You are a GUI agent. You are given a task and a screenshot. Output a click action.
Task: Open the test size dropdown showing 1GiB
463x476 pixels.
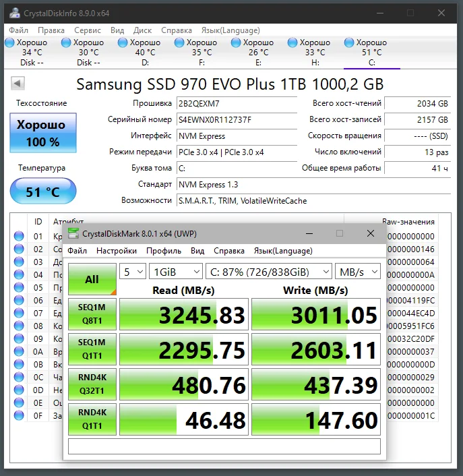click(x=176, y=272)
